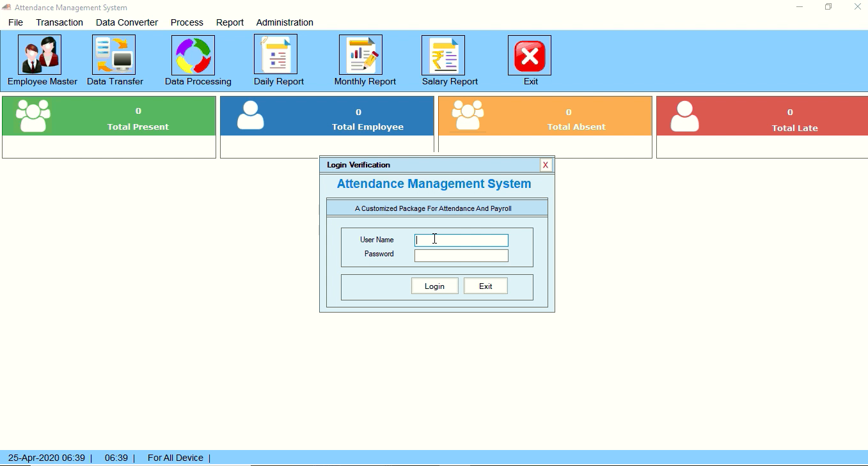The height and width of the screenshot is (466, 868).
Task: Open the Administration menu
Action: click(x=284, y=22)
